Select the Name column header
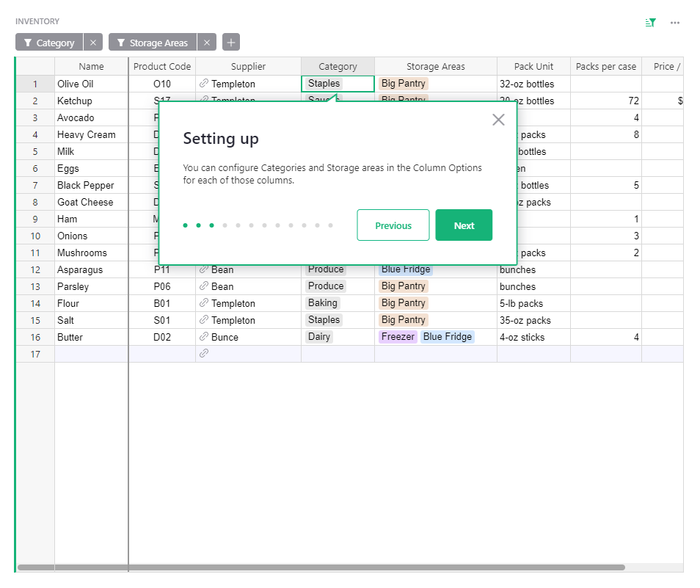 point(91,66)
